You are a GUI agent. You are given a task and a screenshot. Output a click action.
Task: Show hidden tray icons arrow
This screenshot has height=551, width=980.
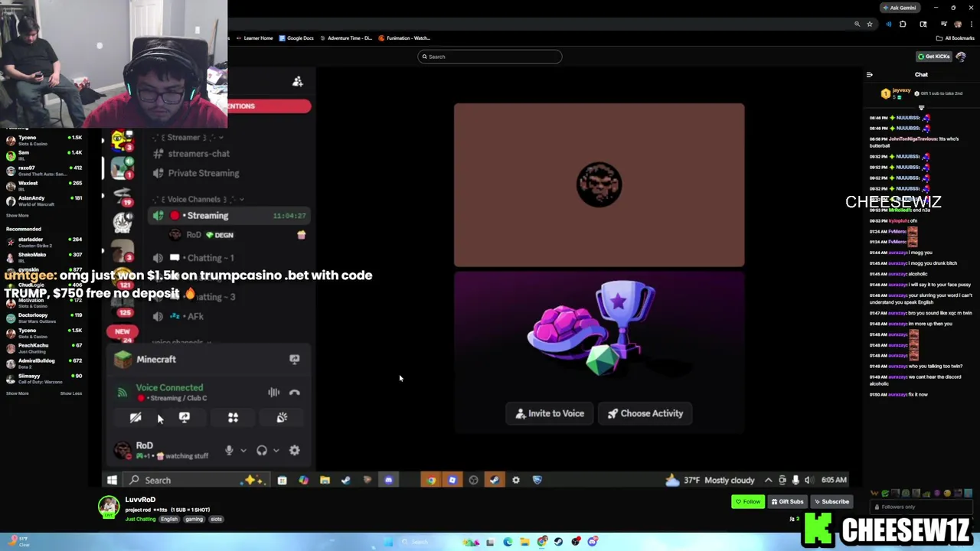click(768, 481)
